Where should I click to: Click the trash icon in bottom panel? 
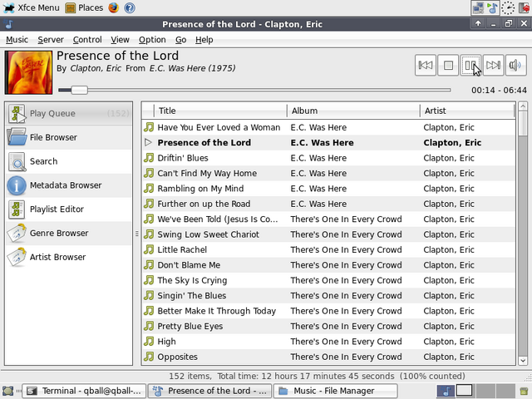524,391
